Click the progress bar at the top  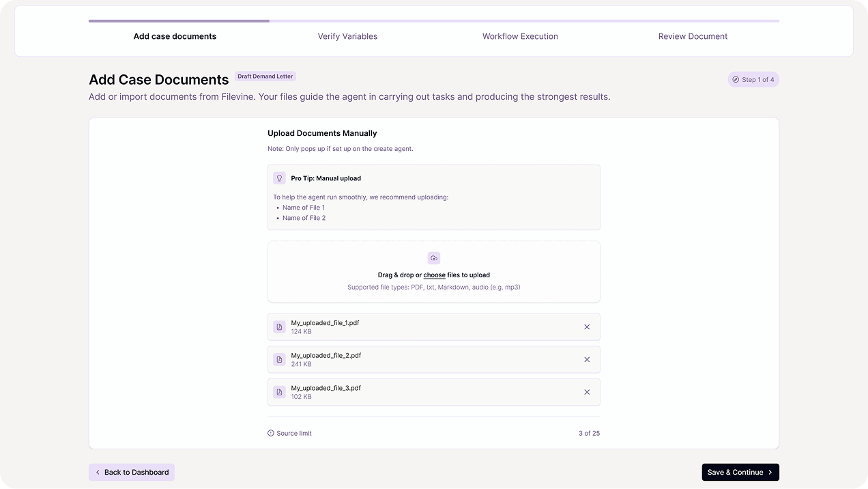pyautogui.click(x=434, y=21)
